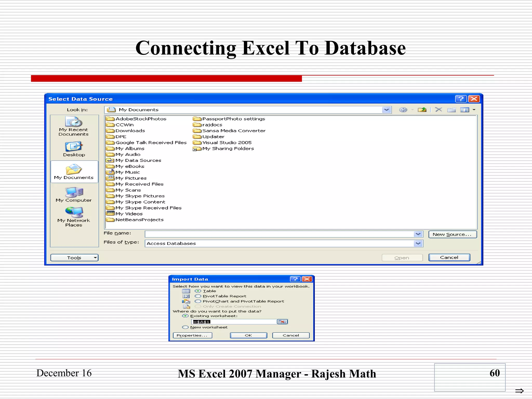Image resolution: width=532 pixels, height=399 pixels.
Task: Select the My Audio folder
Action: coord(123,154)
